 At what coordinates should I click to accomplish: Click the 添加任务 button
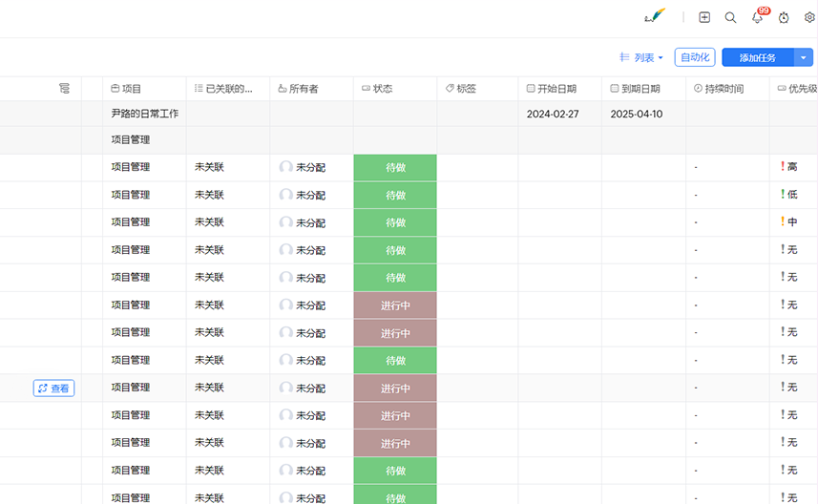pyautogui.click(x=758, y=57)
